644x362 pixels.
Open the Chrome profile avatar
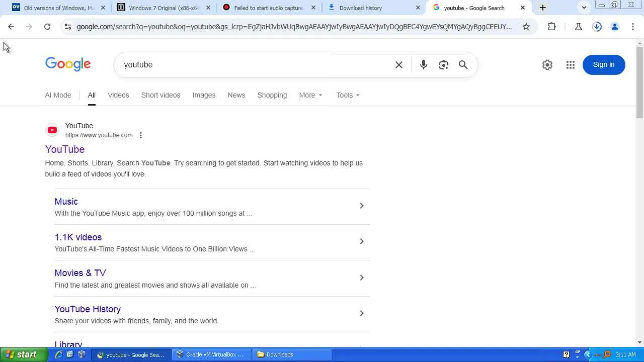615,27
